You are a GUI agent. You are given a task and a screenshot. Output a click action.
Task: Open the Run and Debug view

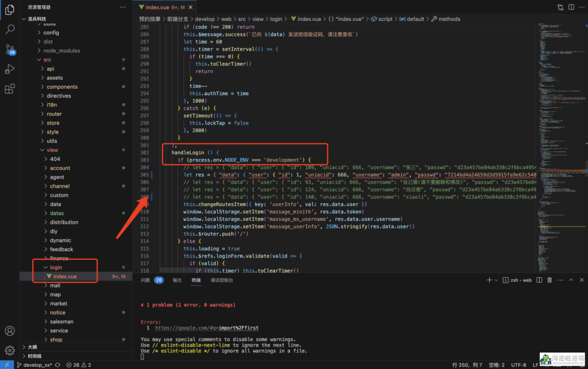[x=10, y=69]
